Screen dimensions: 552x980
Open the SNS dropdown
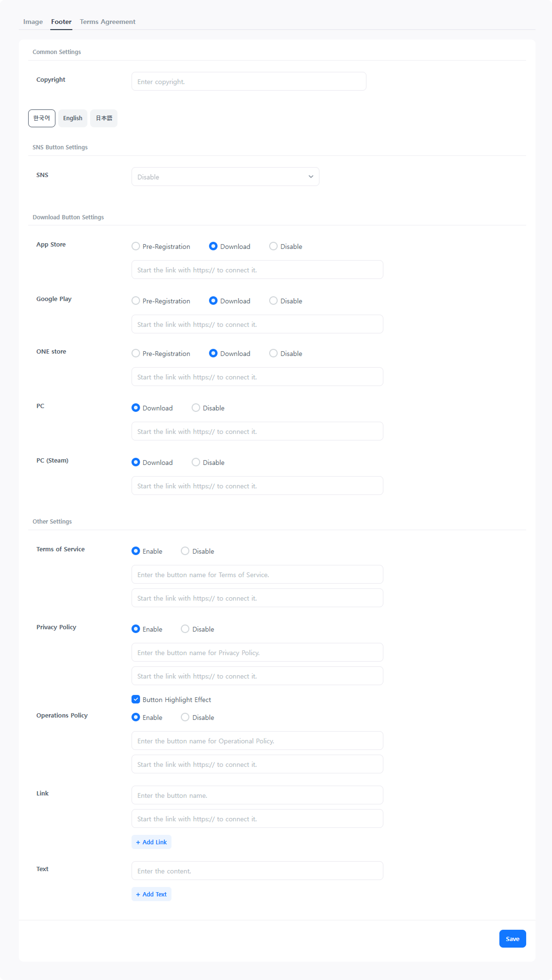click(225, 177)
